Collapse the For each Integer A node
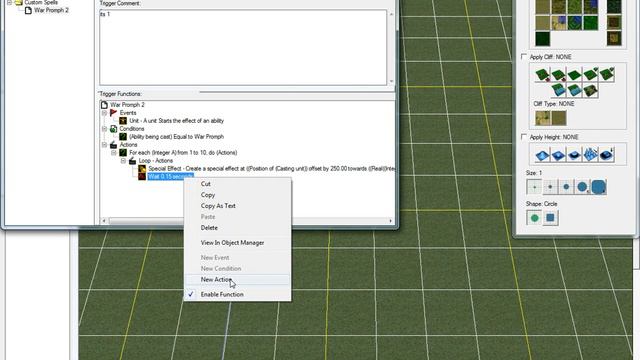The height and width of the screenshot is (360, 640). click(114, 153)
